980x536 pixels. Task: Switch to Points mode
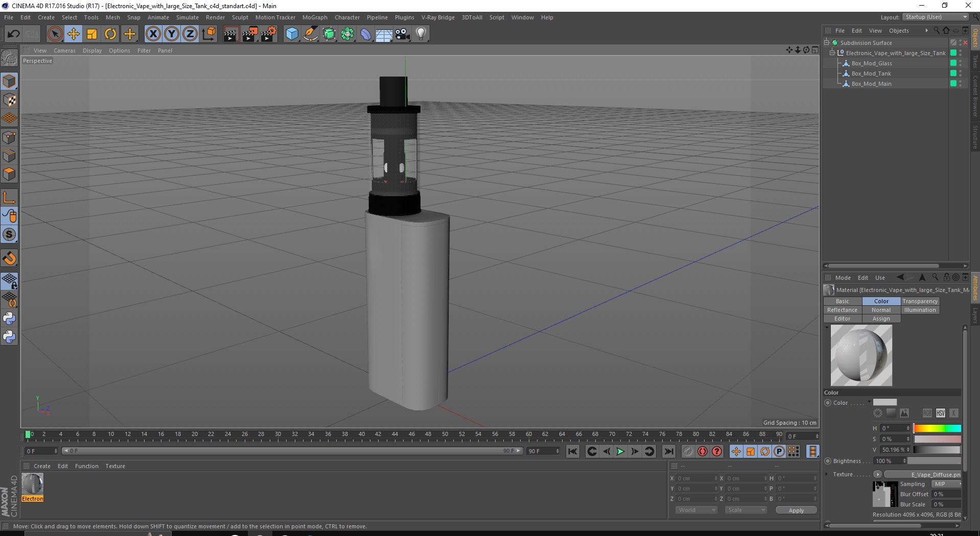[9, 137]
